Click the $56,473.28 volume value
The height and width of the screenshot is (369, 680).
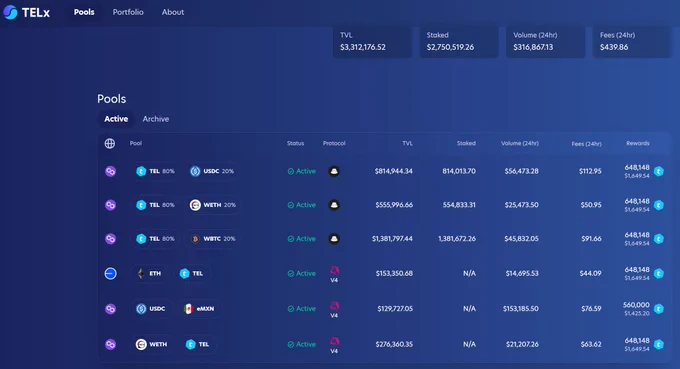(521, 171)
